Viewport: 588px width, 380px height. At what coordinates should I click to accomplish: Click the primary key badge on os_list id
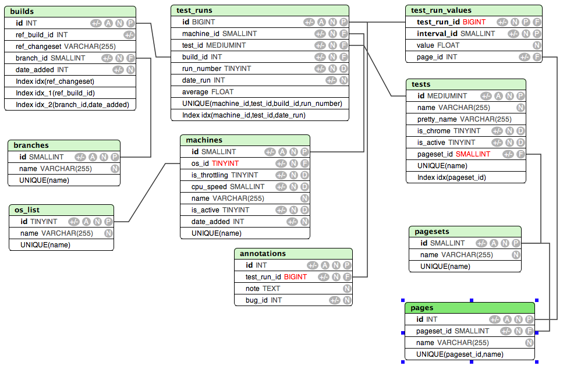coord(108,222)
